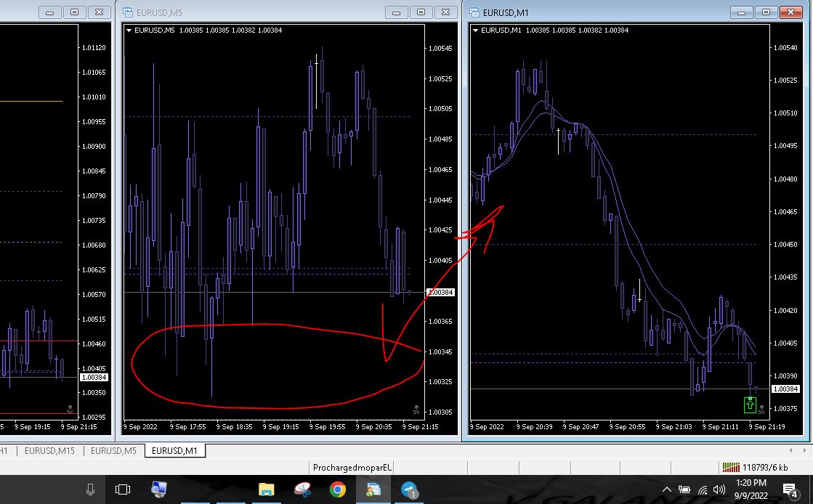Viewport: 813px width, 504px height.
Task: Click the 1.00384 price label in M5 chart
Action: point(441,293)
